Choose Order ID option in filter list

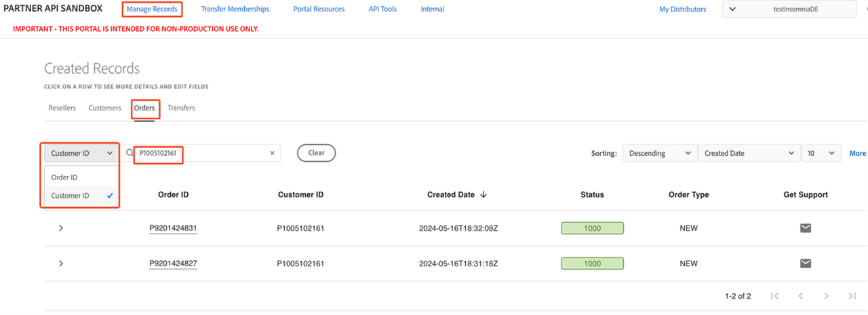pos(64,177)
